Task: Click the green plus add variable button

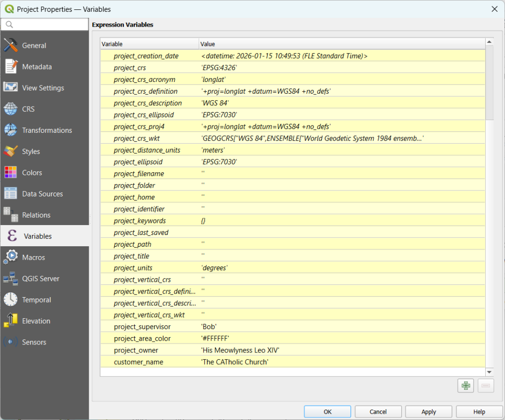Action: tap(465, 385)
